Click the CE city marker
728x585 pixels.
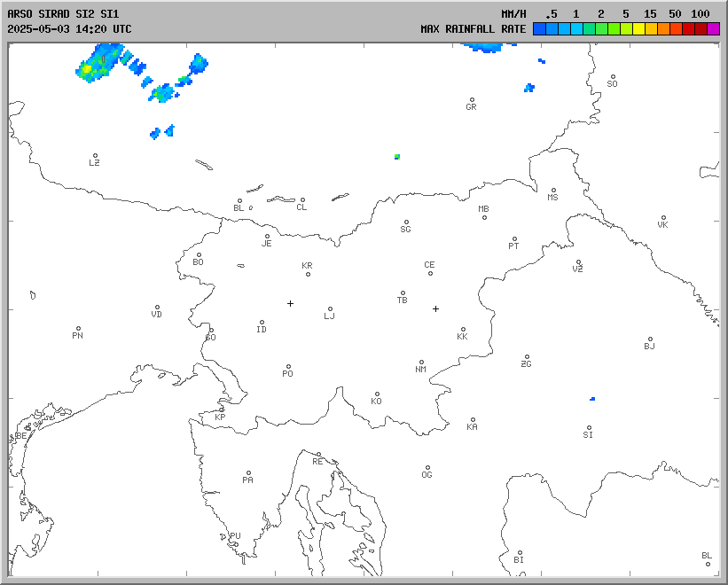(430, 273)
